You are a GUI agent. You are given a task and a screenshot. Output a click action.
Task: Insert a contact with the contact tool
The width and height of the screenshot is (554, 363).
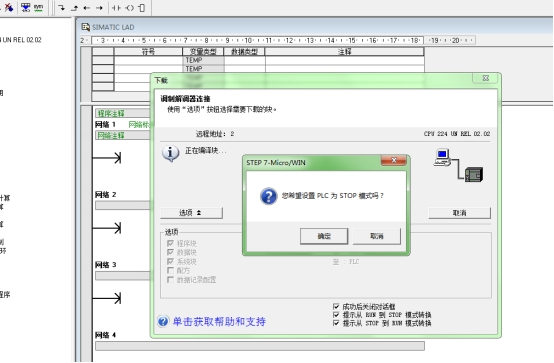tap(116, 7)
